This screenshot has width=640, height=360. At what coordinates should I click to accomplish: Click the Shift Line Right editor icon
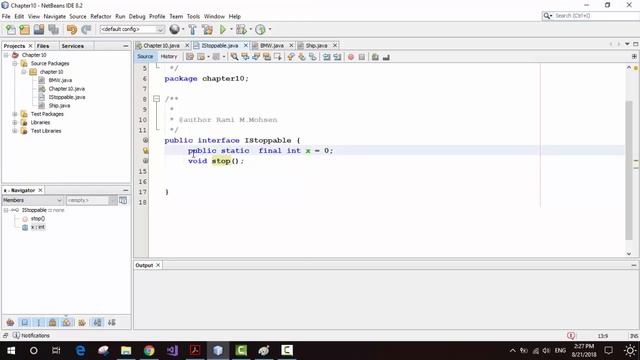337,57
